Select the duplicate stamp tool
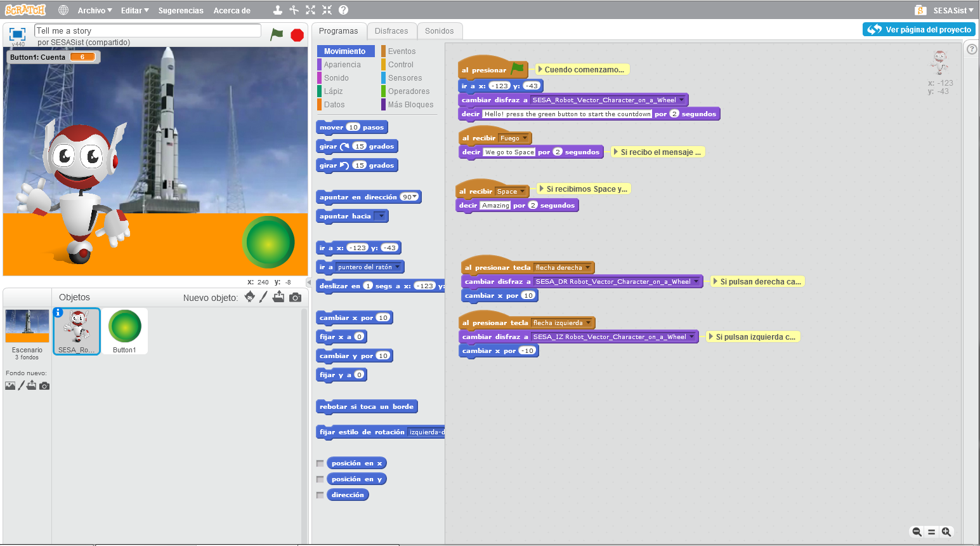Image resolution: width=980 pixels, height=546 pixels. point(277,10)
